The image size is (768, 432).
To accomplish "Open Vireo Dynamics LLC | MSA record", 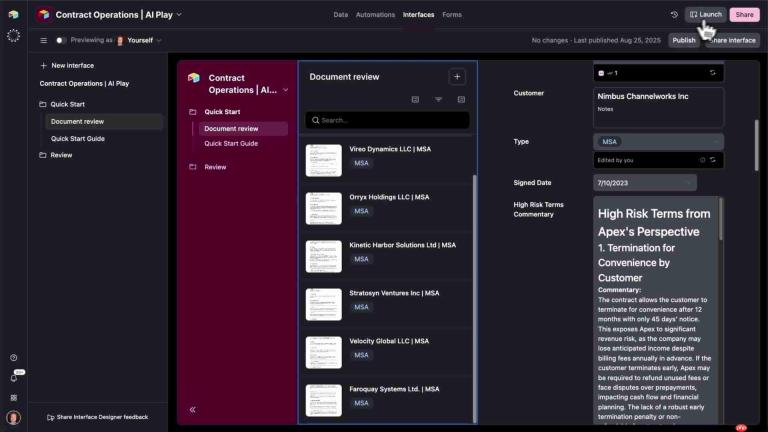I will (x=387, y=160).
